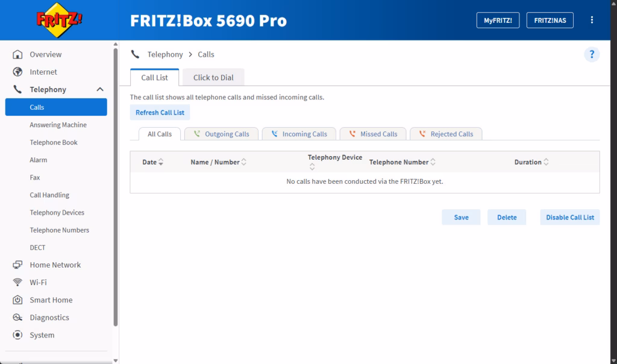
Task: Click the Save button
Action: 461,217
